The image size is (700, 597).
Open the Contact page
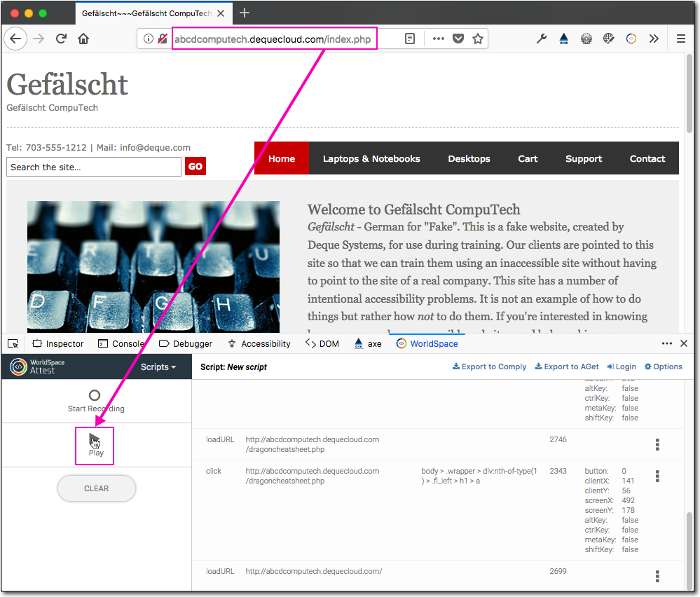[x=647, y=158]
